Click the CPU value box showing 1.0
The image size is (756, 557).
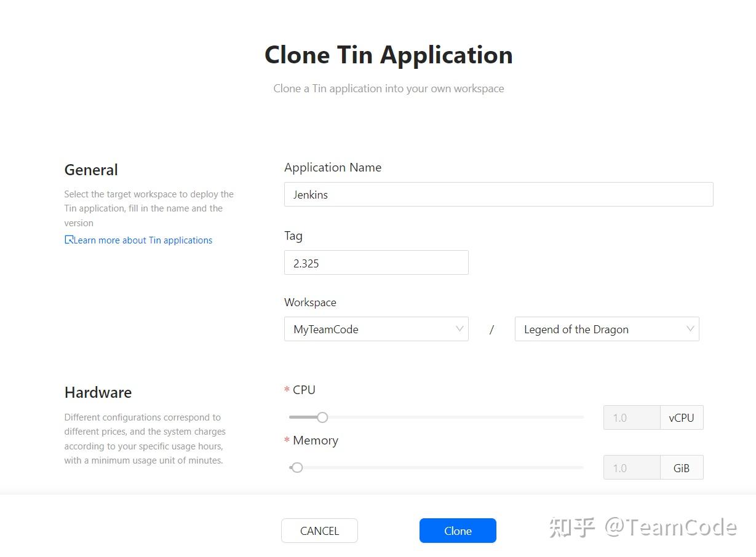(632, 417)
